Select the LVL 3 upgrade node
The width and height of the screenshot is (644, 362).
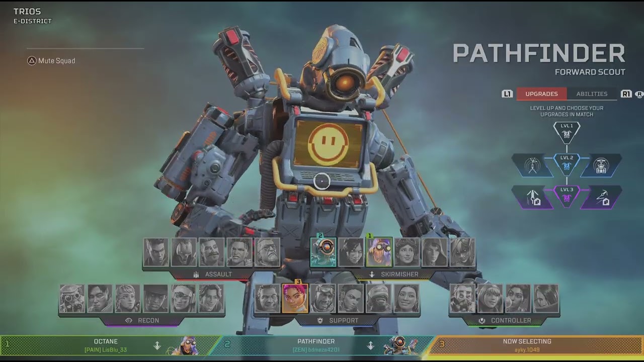(567, 196)
